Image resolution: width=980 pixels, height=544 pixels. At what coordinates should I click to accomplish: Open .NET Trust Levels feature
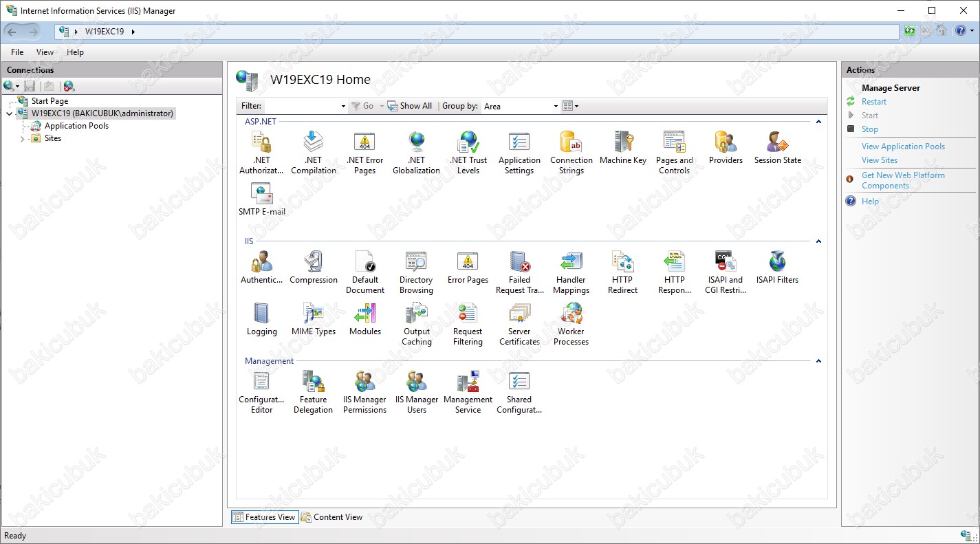(468, 153)
